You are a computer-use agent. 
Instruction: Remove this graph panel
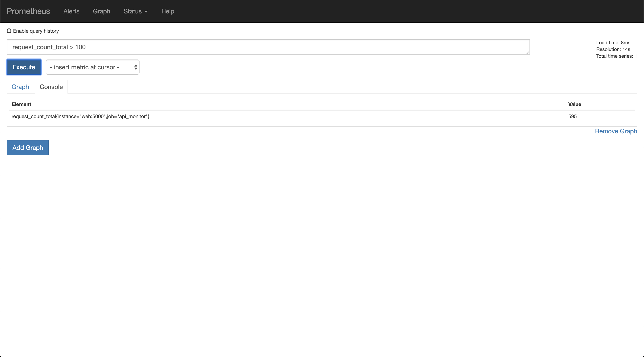pyautogui.click(x=616, y=131)
